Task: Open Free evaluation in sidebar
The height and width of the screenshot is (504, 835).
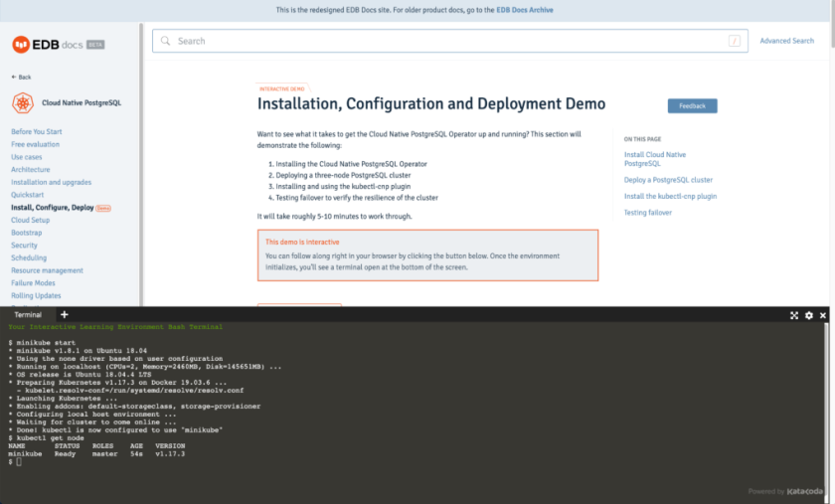Action: tap(35, 144)
